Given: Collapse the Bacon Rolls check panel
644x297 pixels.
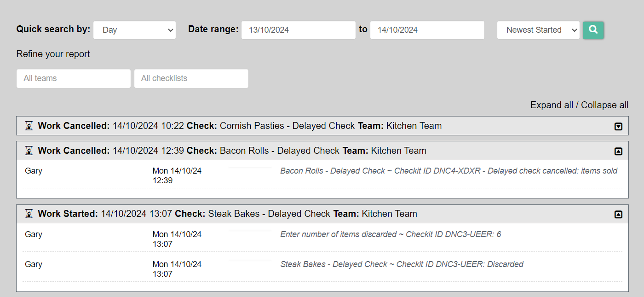Looking at the screenshot, I should point(618,151).
